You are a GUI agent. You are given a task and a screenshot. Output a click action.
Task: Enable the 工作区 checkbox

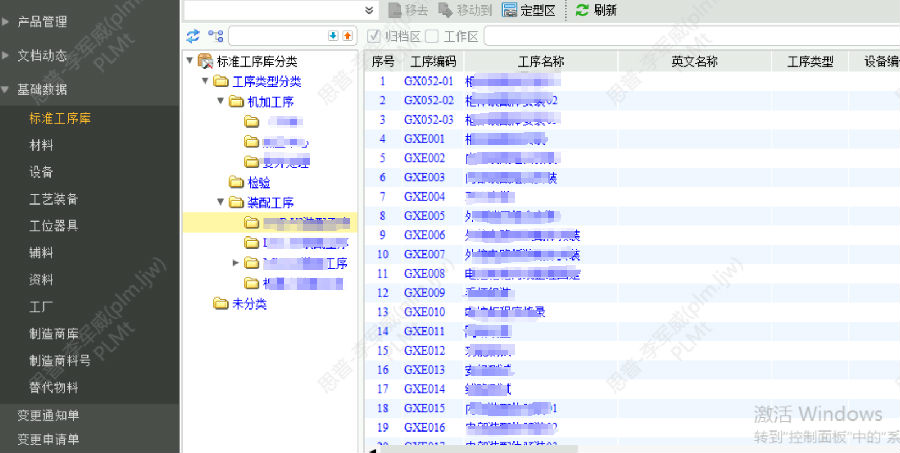coord(432,36)
